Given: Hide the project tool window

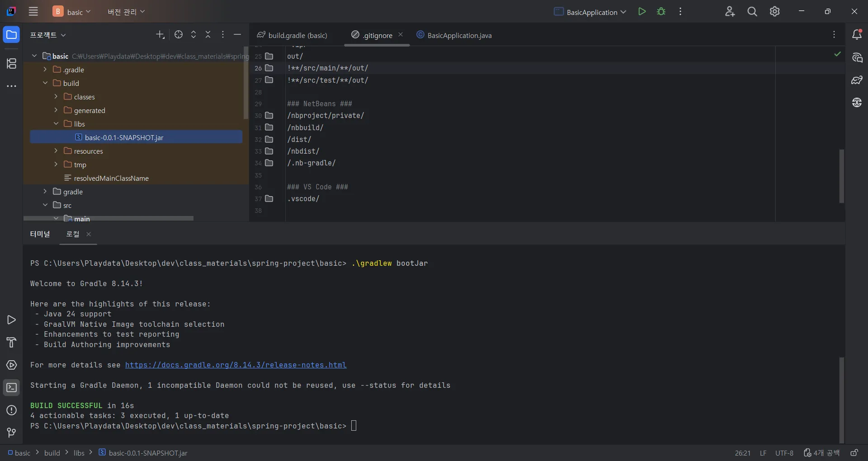Looking at the screenshot, I should click(x=237, y=34).
